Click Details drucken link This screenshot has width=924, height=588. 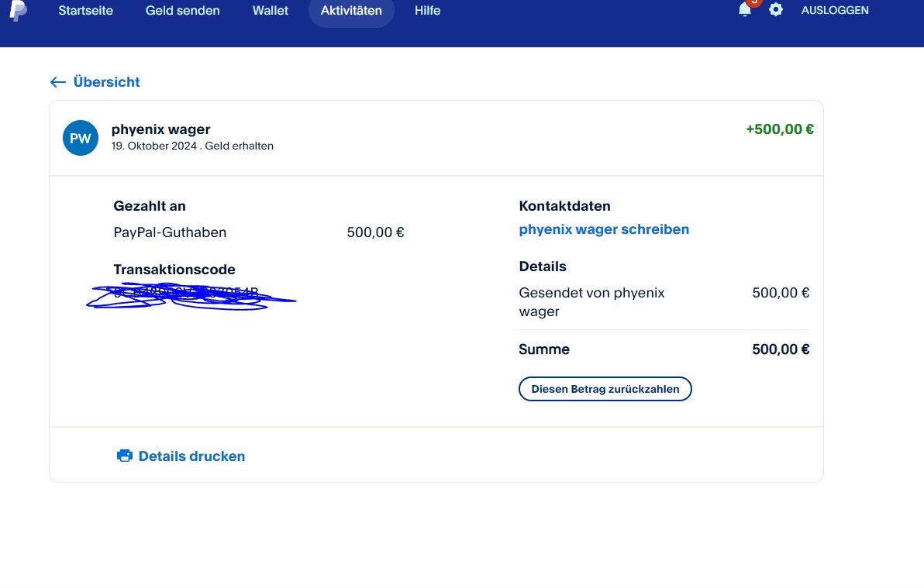[x=191, y=456]
